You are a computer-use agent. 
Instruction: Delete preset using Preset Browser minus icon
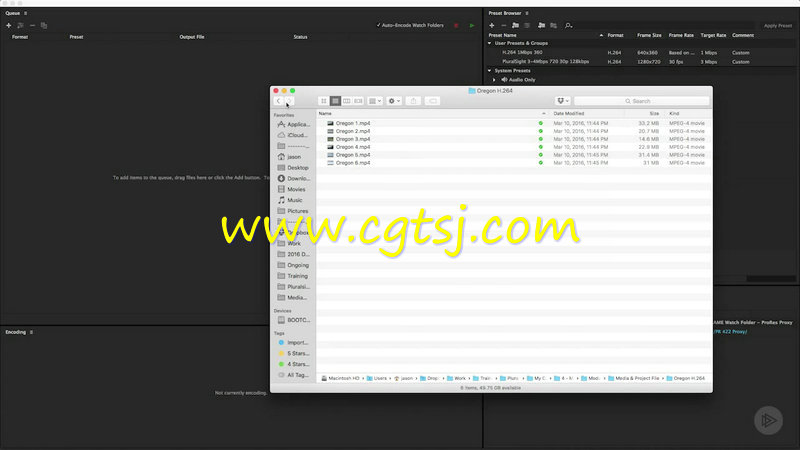[x=504, y=25]
